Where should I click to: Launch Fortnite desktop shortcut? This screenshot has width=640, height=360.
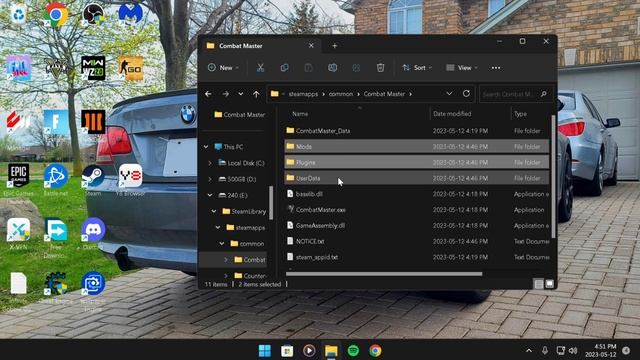[56, 122]
